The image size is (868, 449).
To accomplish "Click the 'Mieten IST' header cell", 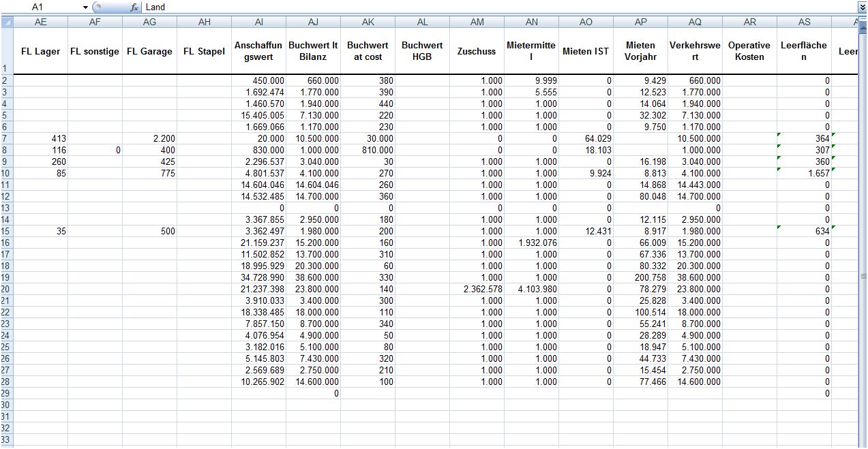I will [586, 51].
